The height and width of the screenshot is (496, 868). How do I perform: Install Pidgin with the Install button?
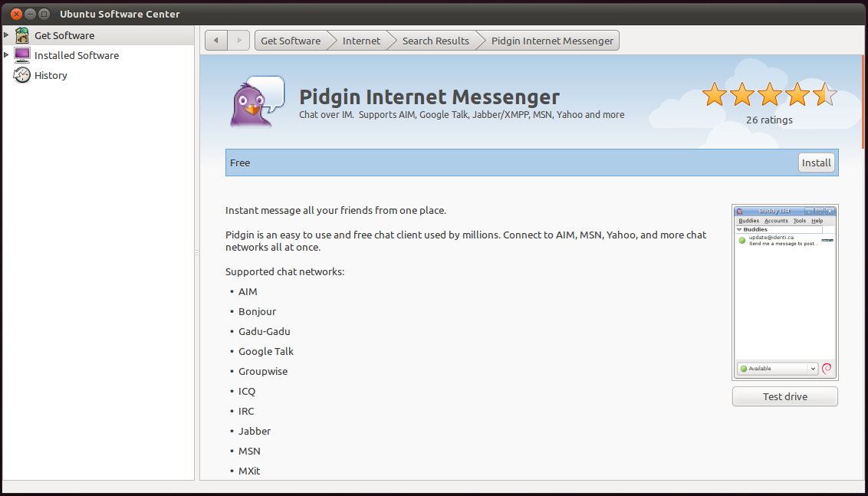[x=817, y=163]
